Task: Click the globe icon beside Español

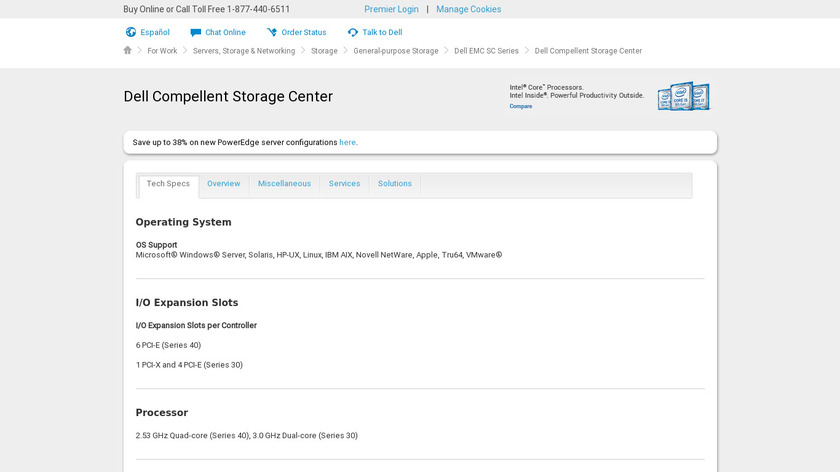Action: click(x=130, y=32)
